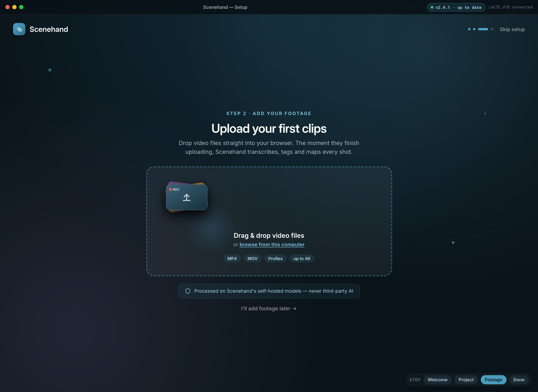Click the v2.4.1 up to date badge
This screenshot has height=392, width=538.
(456, 7)
